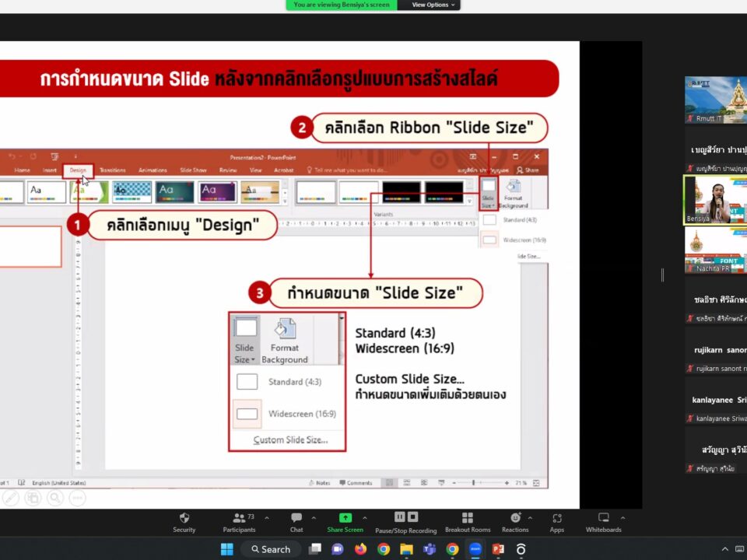Screen dimensions: 747x560
Task: Expand the arrow next to Whiteboards
Action: pyautogui.click(x=622, y=518)
